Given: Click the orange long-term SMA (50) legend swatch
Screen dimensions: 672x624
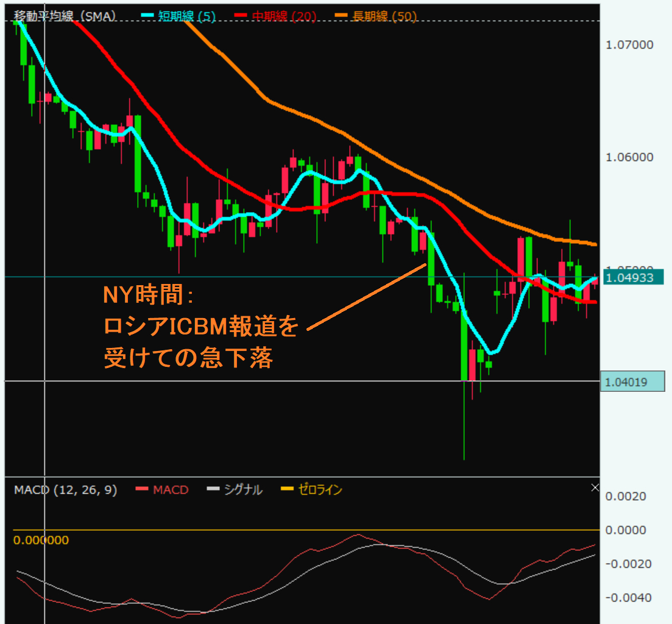Looking at the screenshot, I should tap(341, 16).
